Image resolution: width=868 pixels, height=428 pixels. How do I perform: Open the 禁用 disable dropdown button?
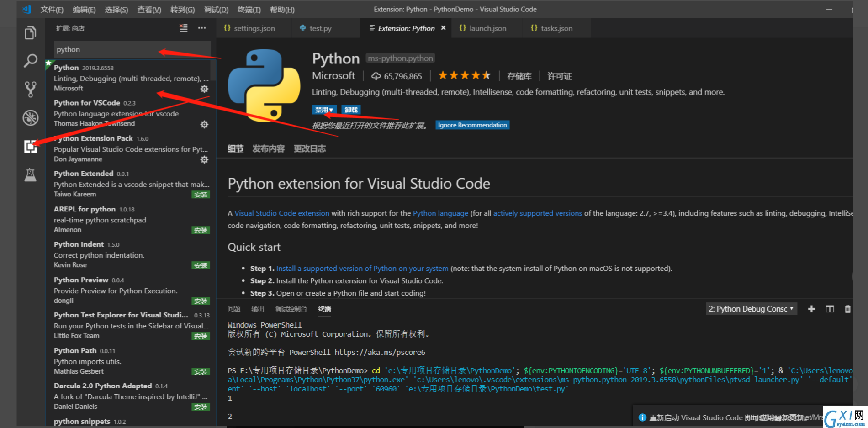click(x=324, y=110)
